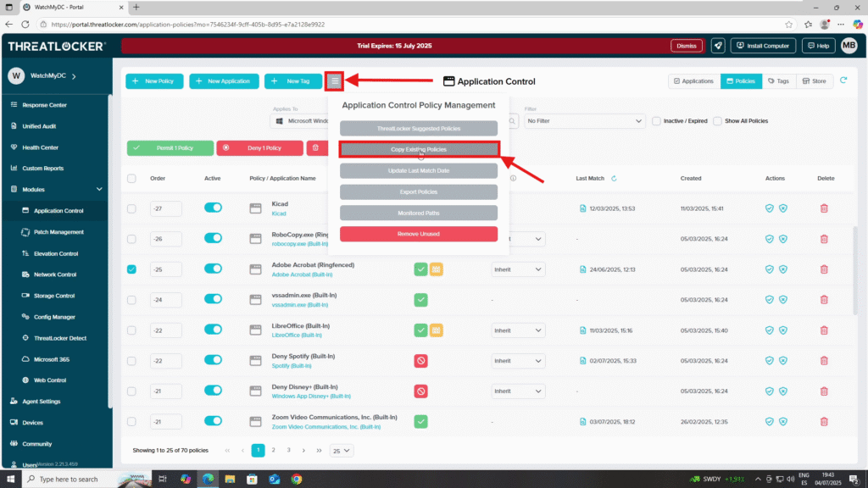Click trash icon for Adobe Acrobat row
The width and height of the screenshot is (868, 488).
coord(824,269)
